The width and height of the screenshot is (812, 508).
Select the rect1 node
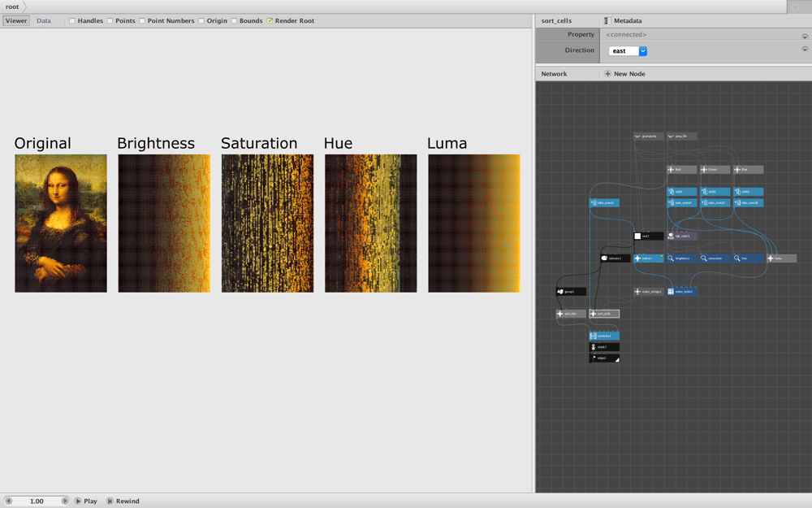click(x=648, y=236)
